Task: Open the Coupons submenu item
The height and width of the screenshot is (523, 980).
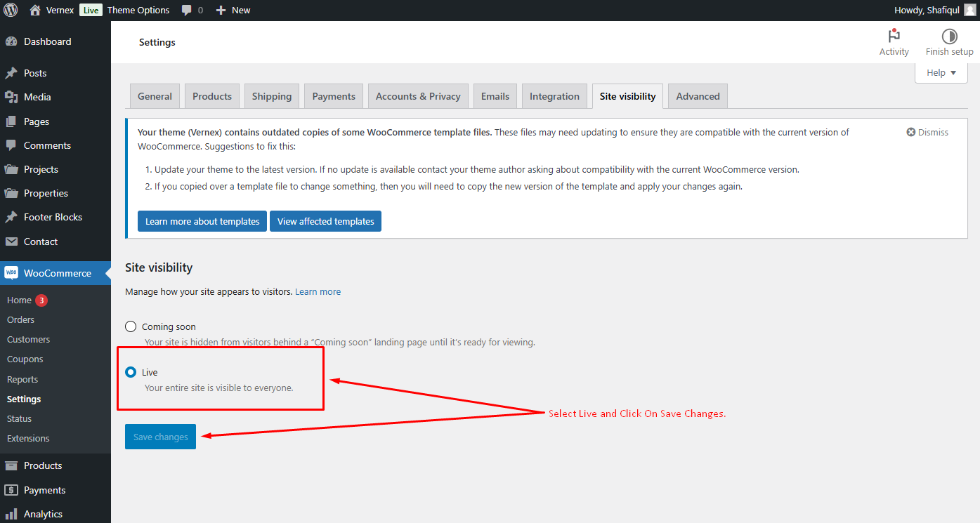Action: tap(25, 359)
